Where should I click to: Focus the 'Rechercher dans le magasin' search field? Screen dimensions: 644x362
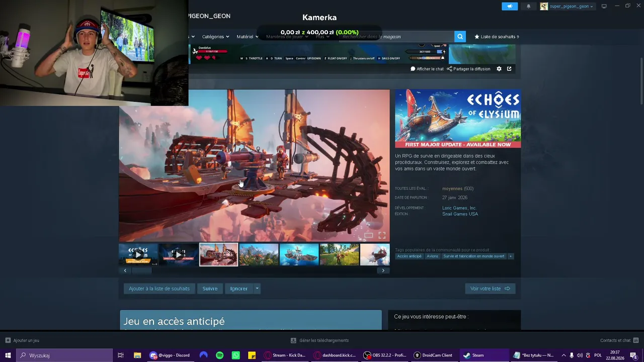click(x=396, y=36)
